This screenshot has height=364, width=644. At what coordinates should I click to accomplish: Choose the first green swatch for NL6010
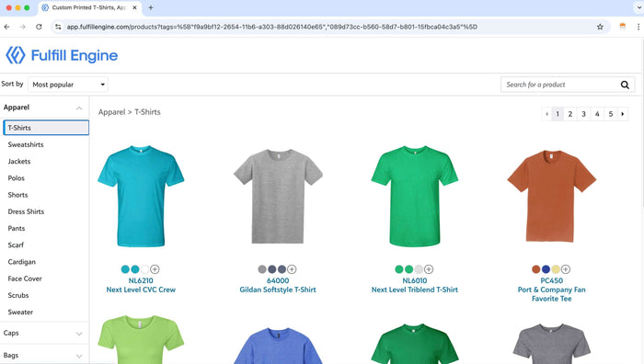click(x=398, y=269)
